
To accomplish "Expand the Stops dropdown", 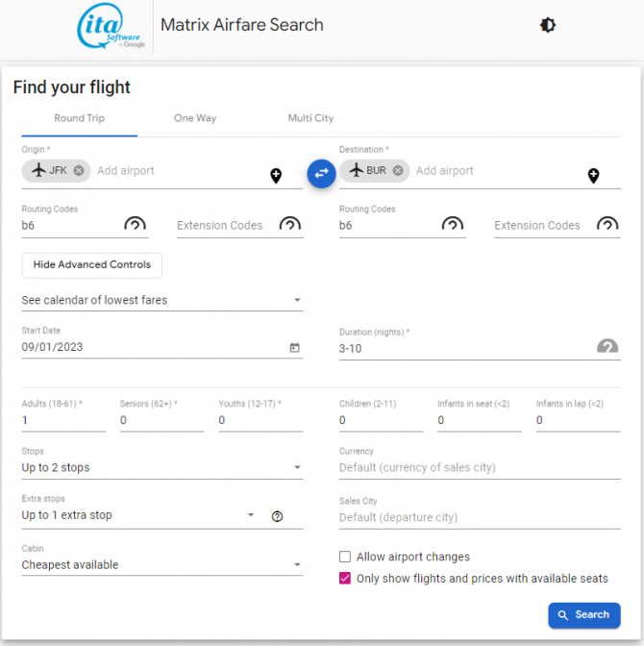I will (x=161, y=468).
